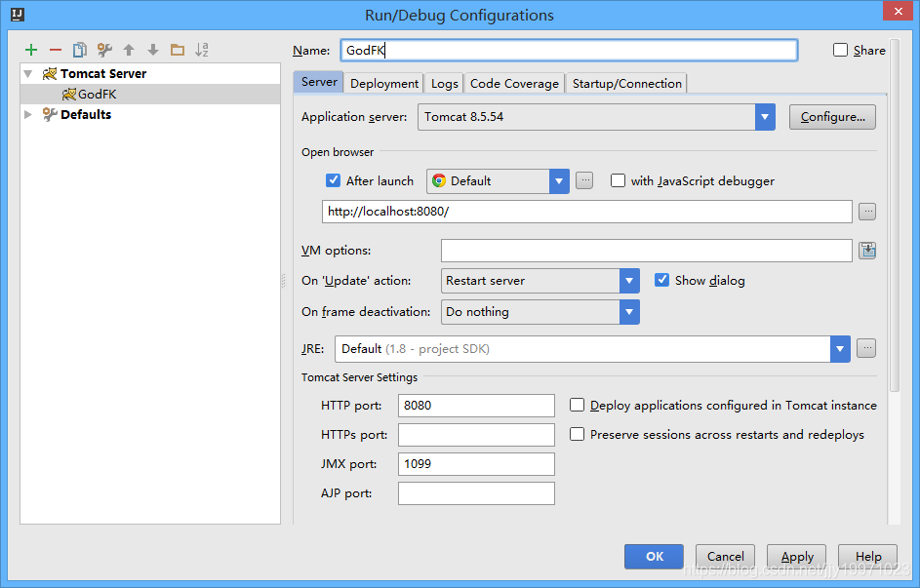Uncheck After launch checkbox
Screen dimensions: 920x588
334,180
